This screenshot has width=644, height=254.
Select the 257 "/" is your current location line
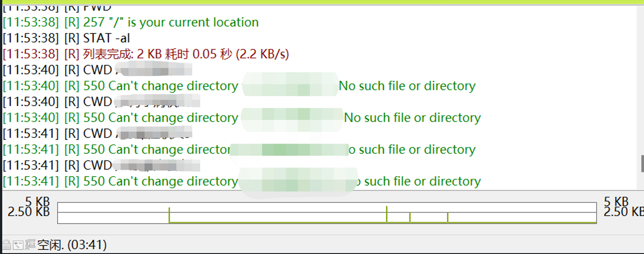tap(131, 22)
